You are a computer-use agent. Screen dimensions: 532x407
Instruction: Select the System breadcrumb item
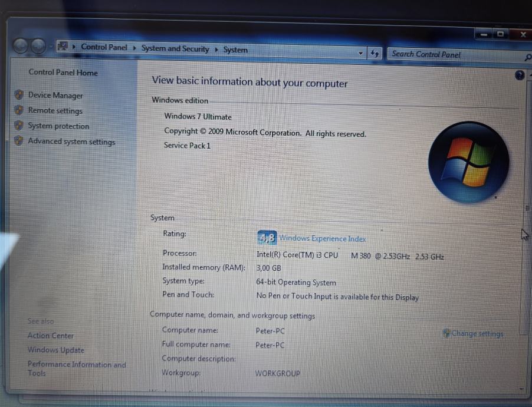[x=235, y=50]
